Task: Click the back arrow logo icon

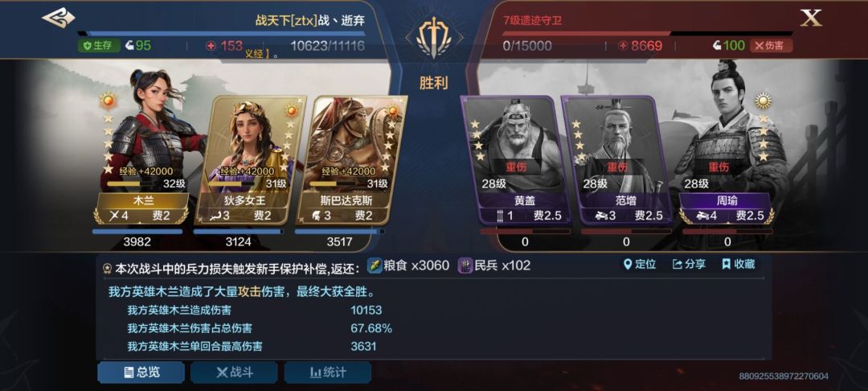Action: (58, 18)
